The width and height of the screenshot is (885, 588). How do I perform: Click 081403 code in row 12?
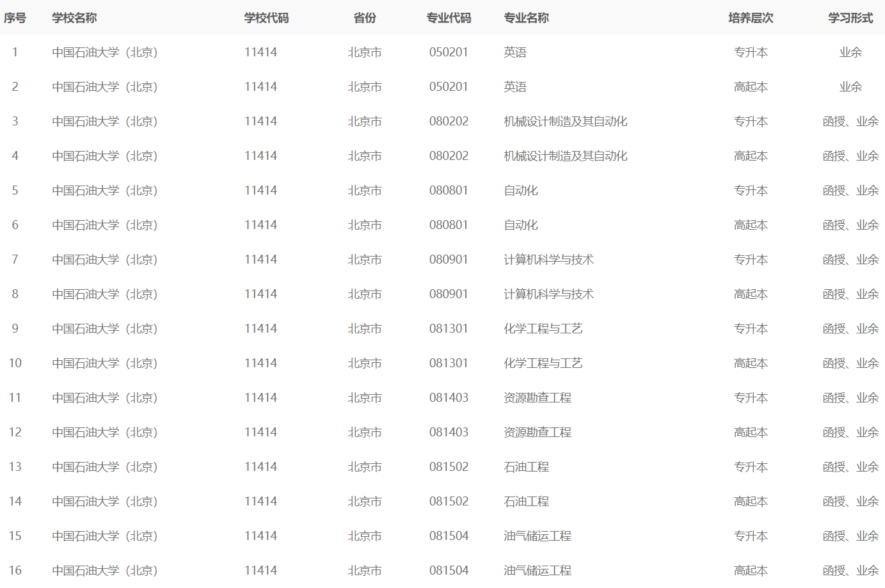coord(449,433)
